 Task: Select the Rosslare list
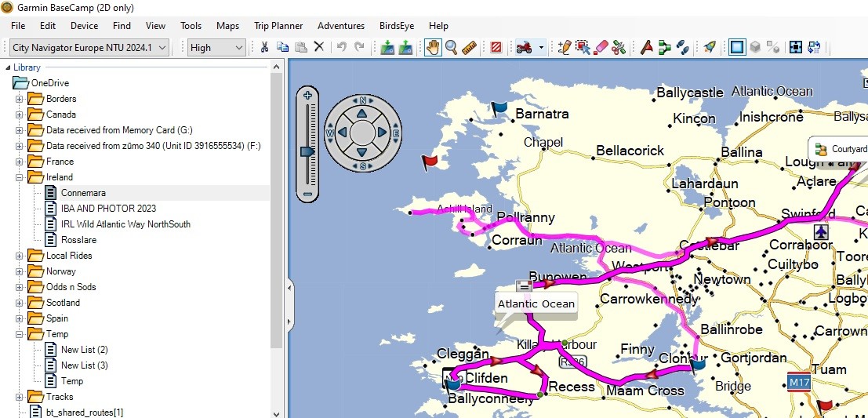click(78, 240)
